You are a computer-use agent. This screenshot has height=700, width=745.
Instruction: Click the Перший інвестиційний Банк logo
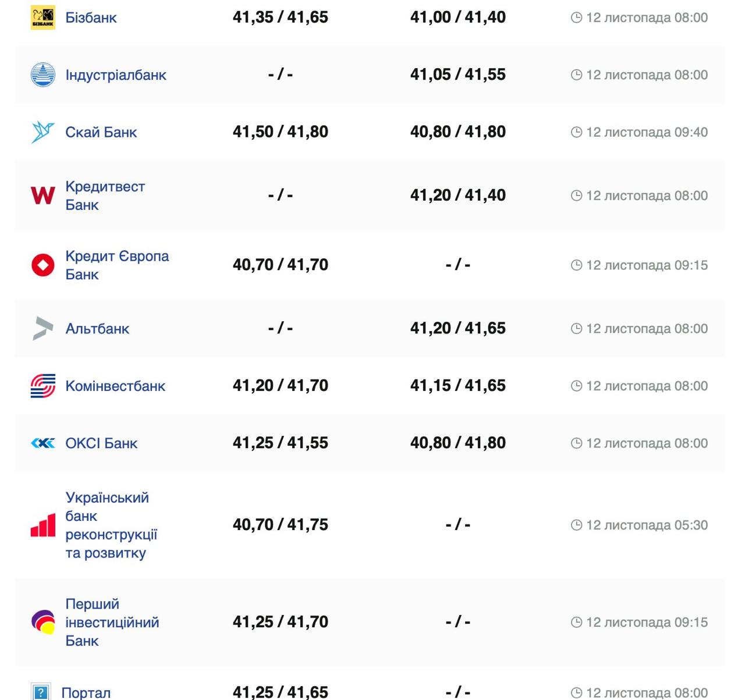(x=42, y=622)
